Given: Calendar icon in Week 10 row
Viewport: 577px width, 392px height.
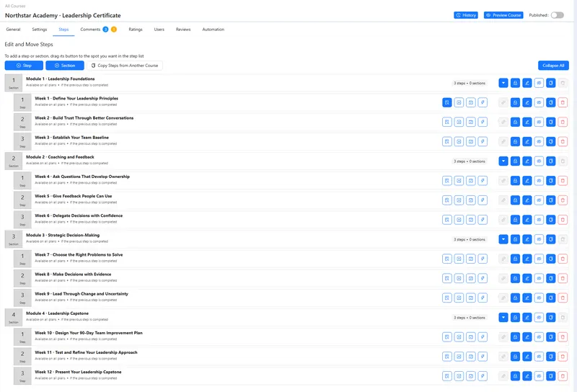Looking at the screenshot, I should [471, 337].
